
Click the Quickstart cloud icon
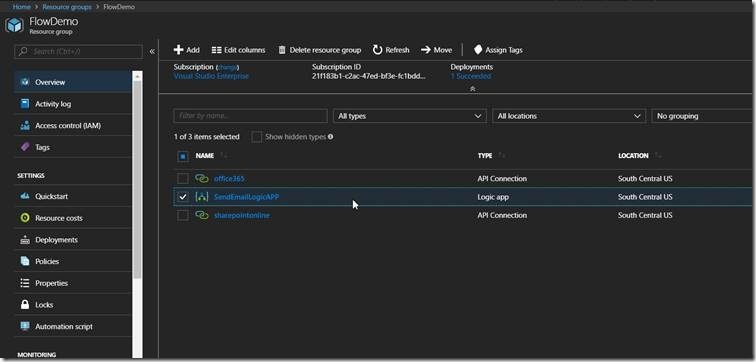[26, 197]
